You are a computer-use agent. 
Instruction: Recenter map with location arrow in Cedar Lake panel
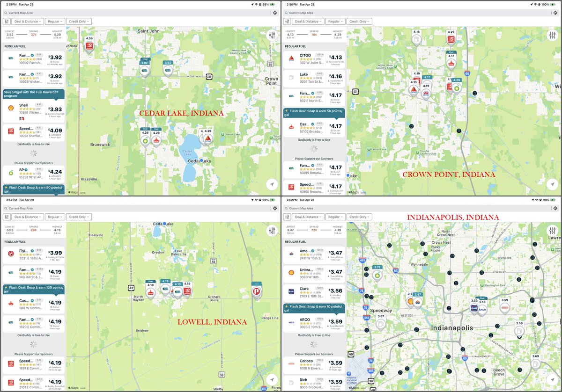(272, 184)
